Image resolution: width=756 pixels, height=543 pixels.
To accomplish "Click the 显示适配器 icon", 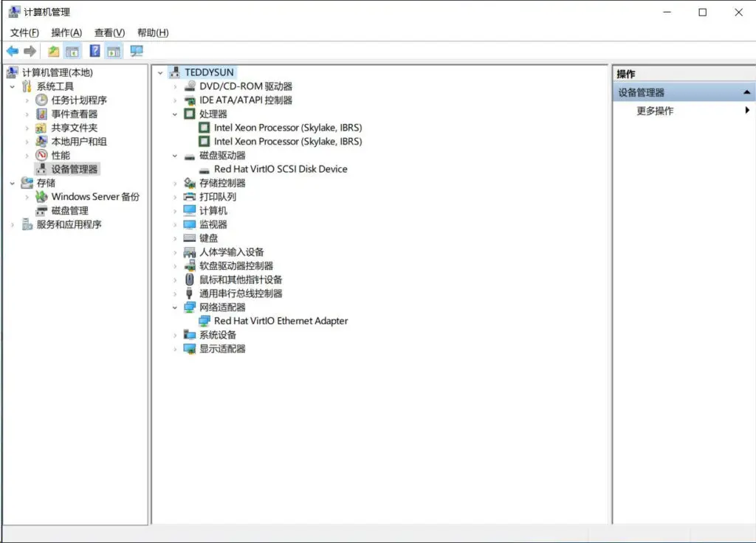I will coord(190,349).
